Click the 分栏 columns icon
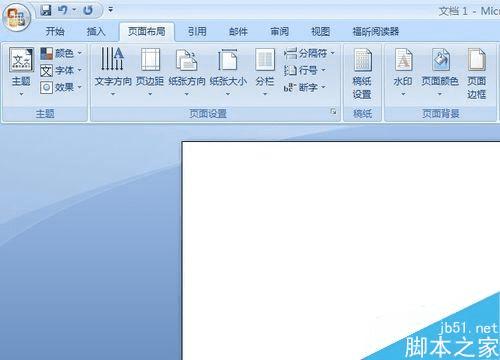500x360 pixels. coord(265,60)
